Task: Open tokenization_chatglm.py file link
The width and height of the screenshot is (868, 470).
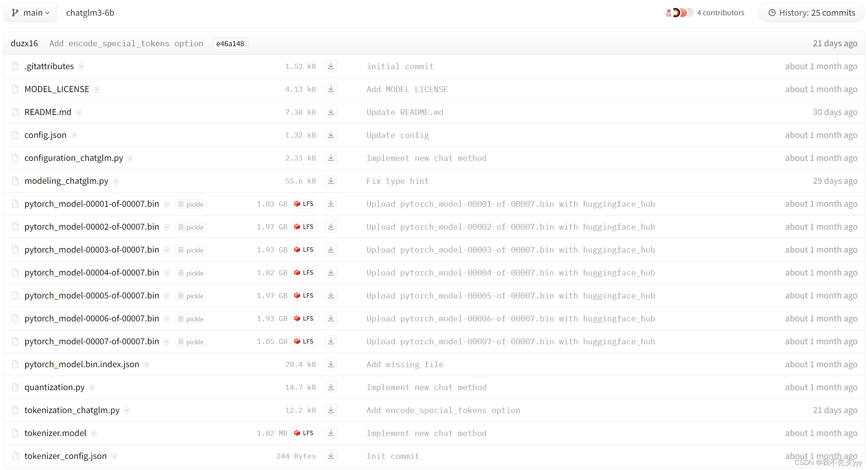Action: coord(72,410)
